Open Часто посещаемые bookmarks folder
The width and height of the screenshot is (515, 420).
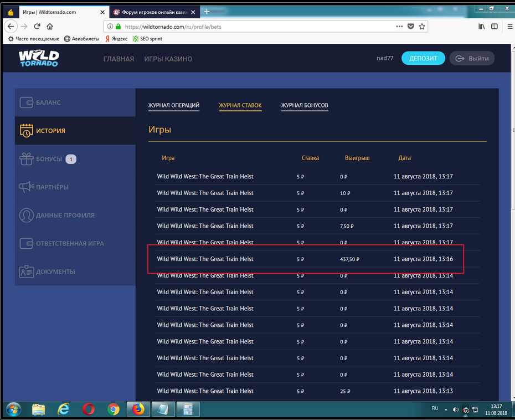[33, 39]
